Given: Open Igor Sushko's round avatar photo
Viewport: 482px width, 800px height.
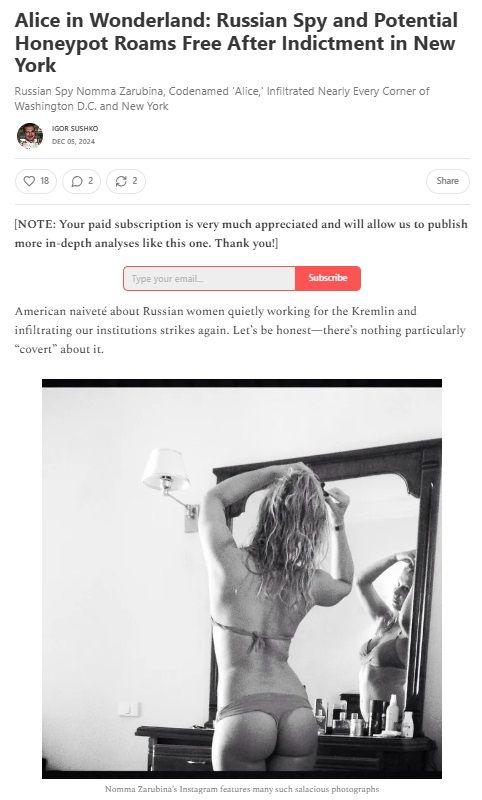Looking at the screenshot, I should coord(30,136).
